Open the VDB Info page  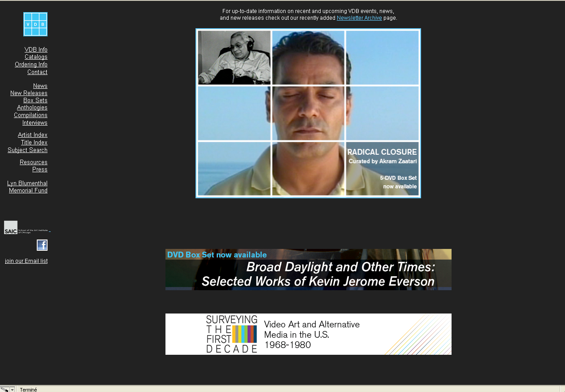pyautogui.click(x=36, y=49)
